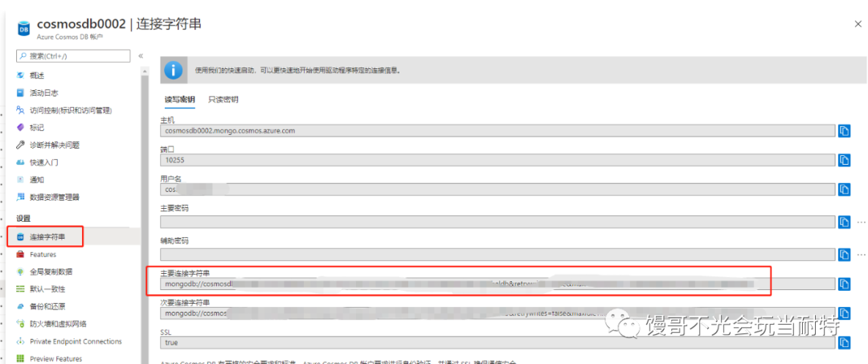The width and height of the screenshot is (868, 364).
Task: Click the host (主机) field
Action: [x=497, y=130]
